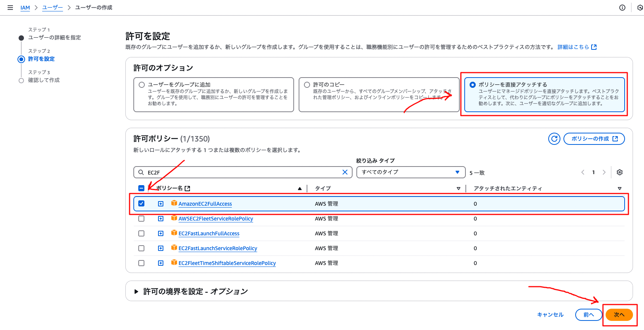Select ユーザーをグループに追加 radio option
The image size is (644, 330).
click(142, 85)
